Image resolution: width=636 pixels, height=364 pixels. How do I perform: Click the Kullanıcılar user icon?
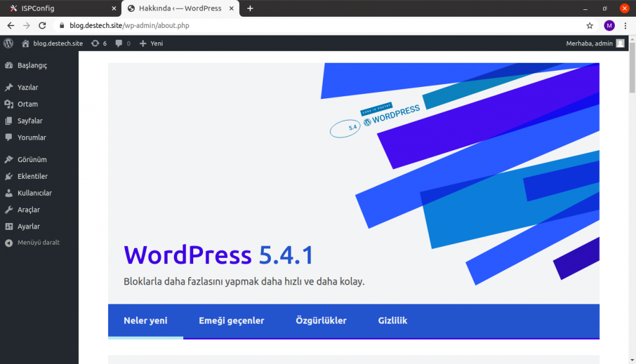9,193
